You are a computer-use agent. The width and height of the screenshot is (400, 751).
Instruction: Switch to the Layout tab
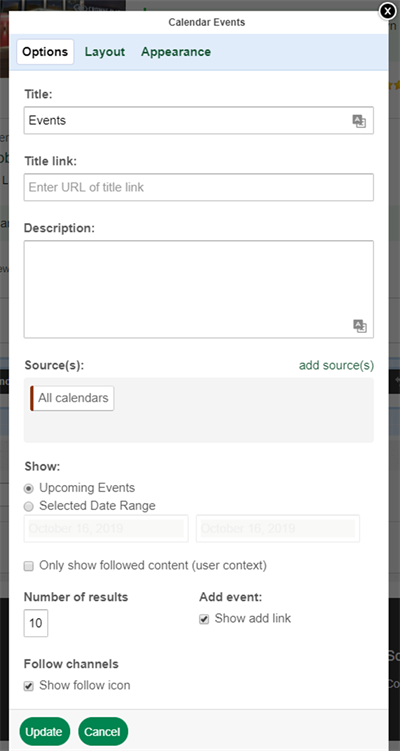click(x=105, y=52)
